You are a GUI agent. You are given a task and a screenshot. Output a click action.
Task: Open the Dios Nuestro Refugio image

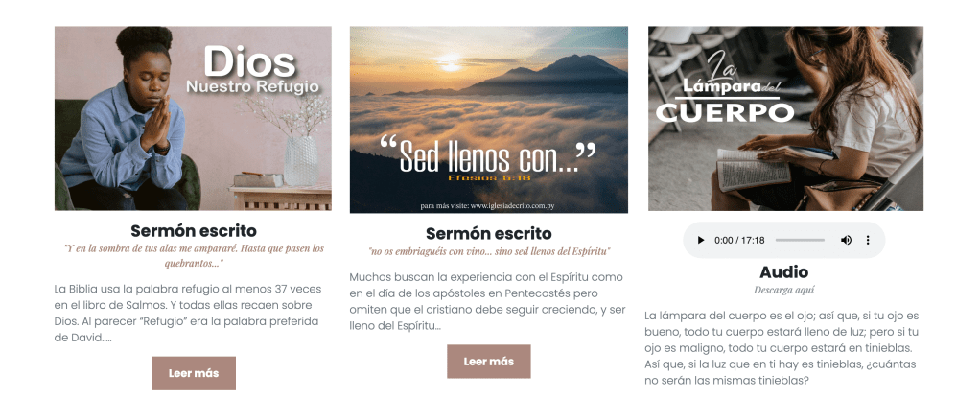pos(193,118)
